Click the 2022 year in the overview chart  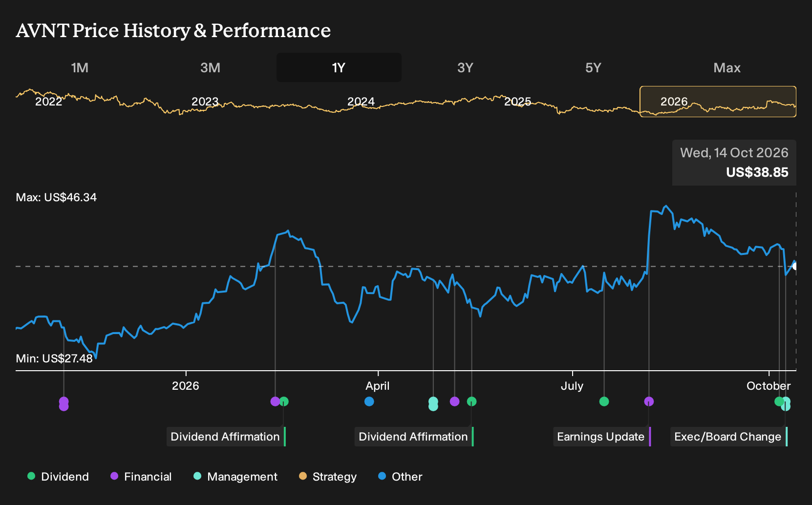click(49, 102)
